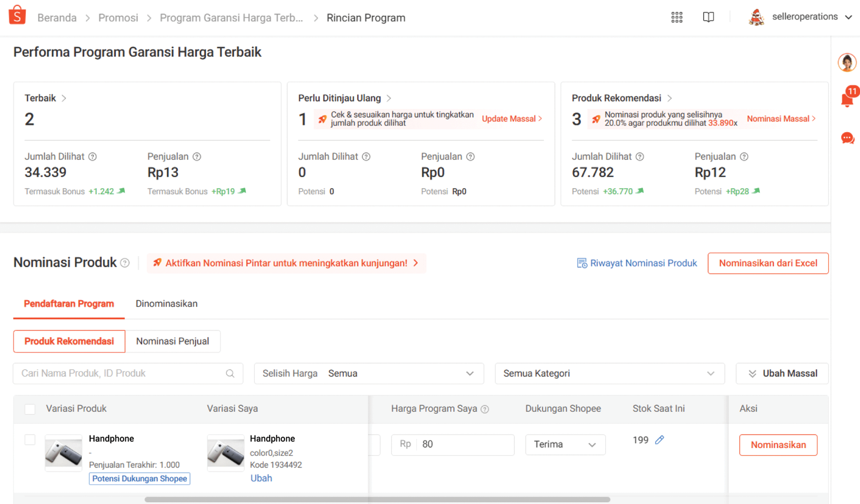Open Program Garansi Harga Terb... breadcrumb

point(231,18)
